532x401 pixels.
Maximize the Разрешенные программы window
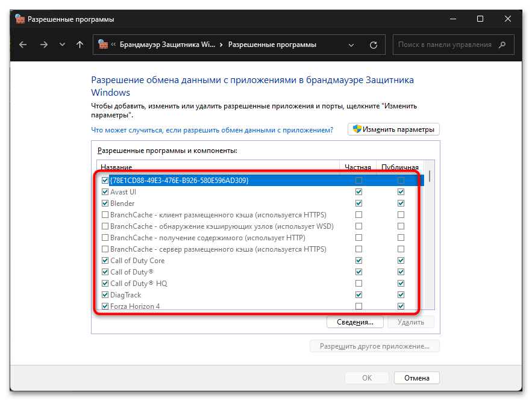480,19
